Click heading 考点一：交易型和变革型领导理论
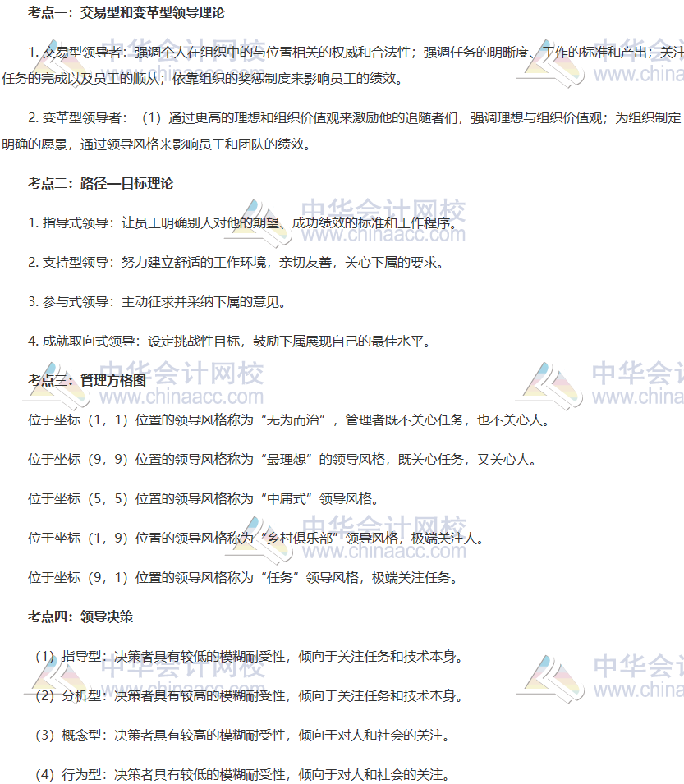The width and height of the screenshot is (684, 784). pyautogui.click(x=126, y=12)
